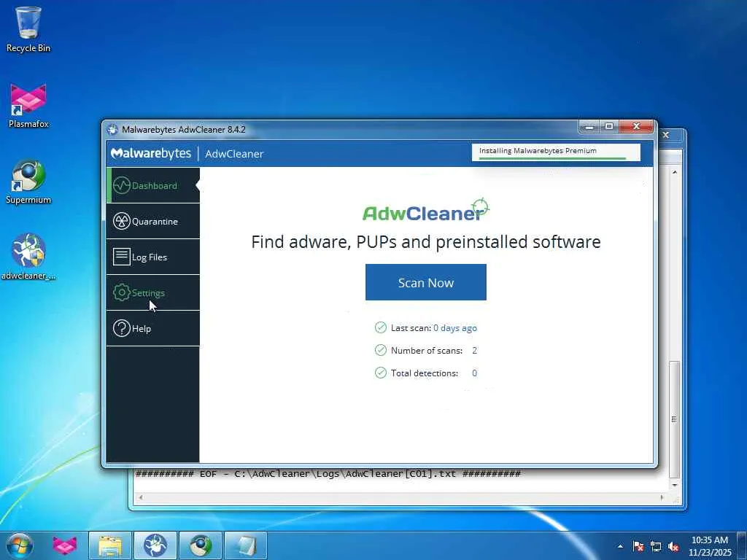747x560 pixels.
Task: Open the Windows Start menu
Action: [19, 545]
